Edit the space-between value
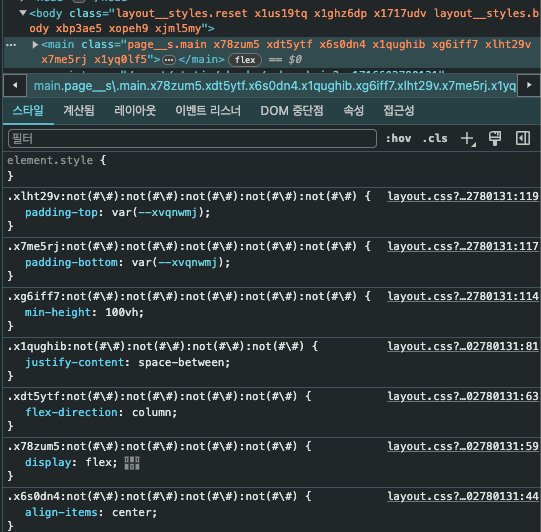The image size is (541, 532). (181, 363)
